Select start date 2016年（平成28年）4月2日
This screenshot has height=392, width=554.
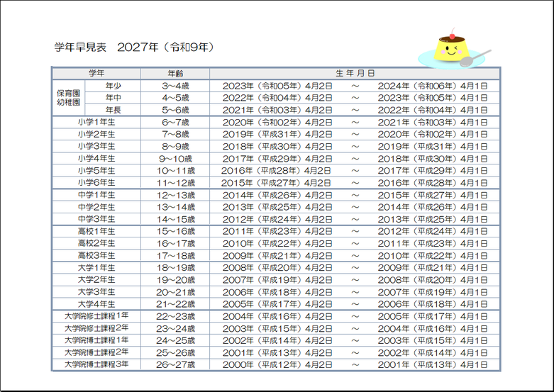tap(276, 171)
